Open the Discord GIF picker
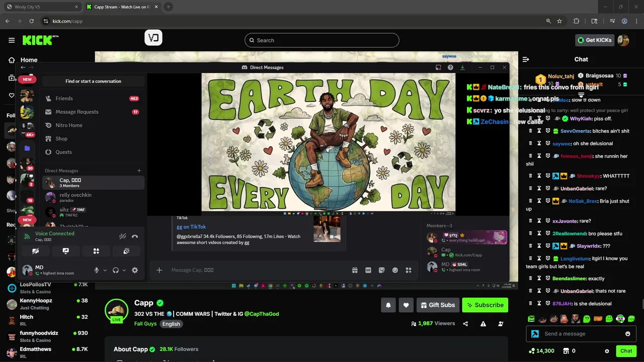 [368, 270]
